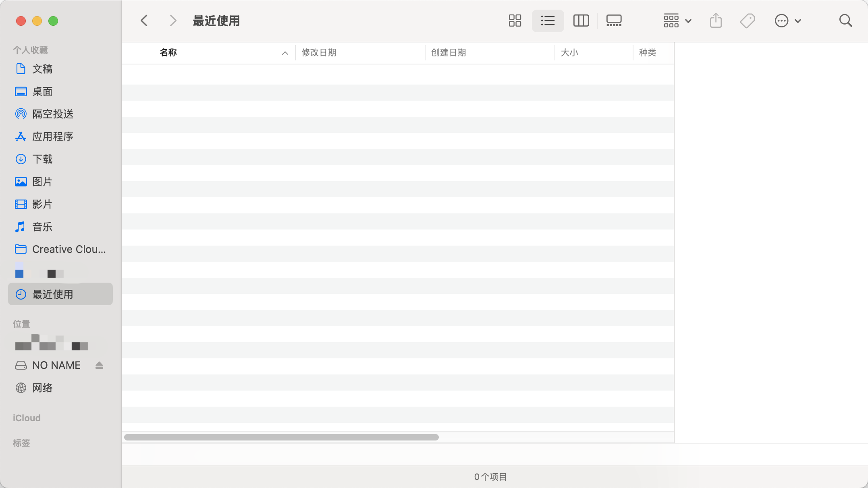Eject the NO NAME drive
Image resolution: width=868 pixels, height=488 pixels.
click(99, 365)
